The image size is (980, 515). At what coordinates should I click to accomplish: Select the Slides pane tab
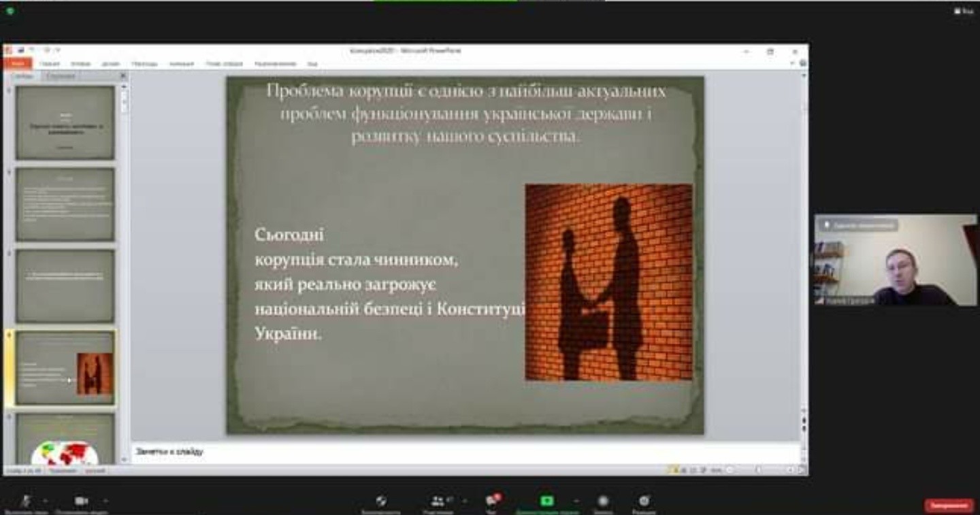click(x=22, y=76)
